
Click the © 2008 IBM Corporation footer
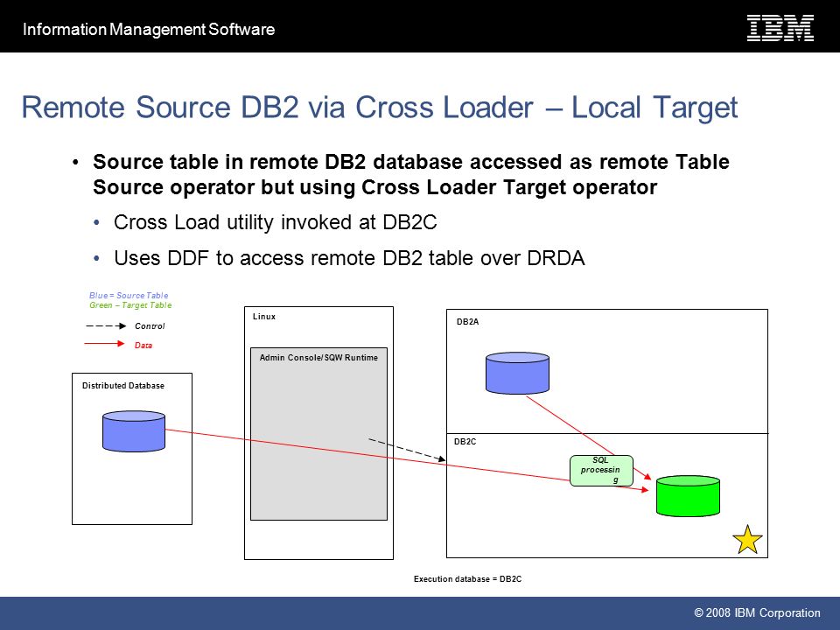click(757, 612)
